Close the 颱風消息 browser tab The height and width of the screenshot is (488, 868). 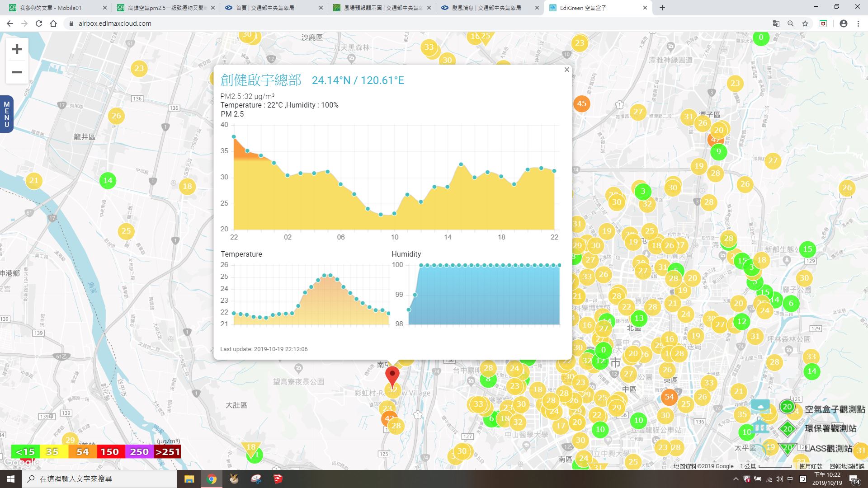537,8
